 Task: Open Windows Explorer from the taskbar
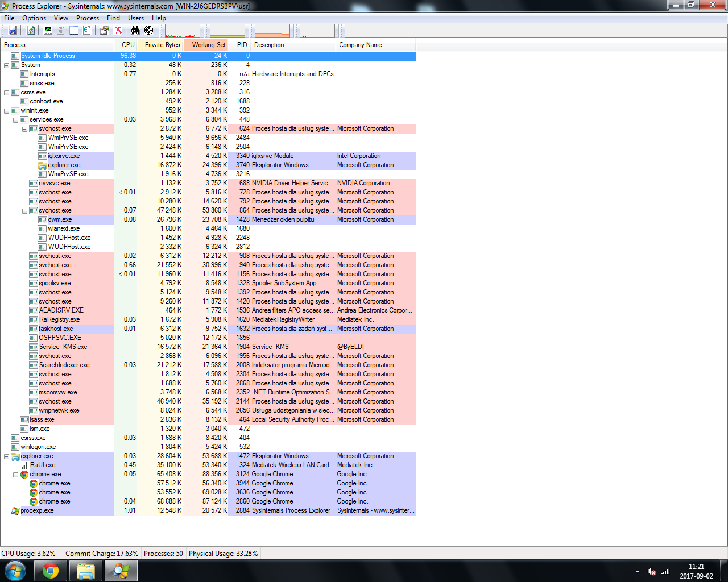pos(86,571)
